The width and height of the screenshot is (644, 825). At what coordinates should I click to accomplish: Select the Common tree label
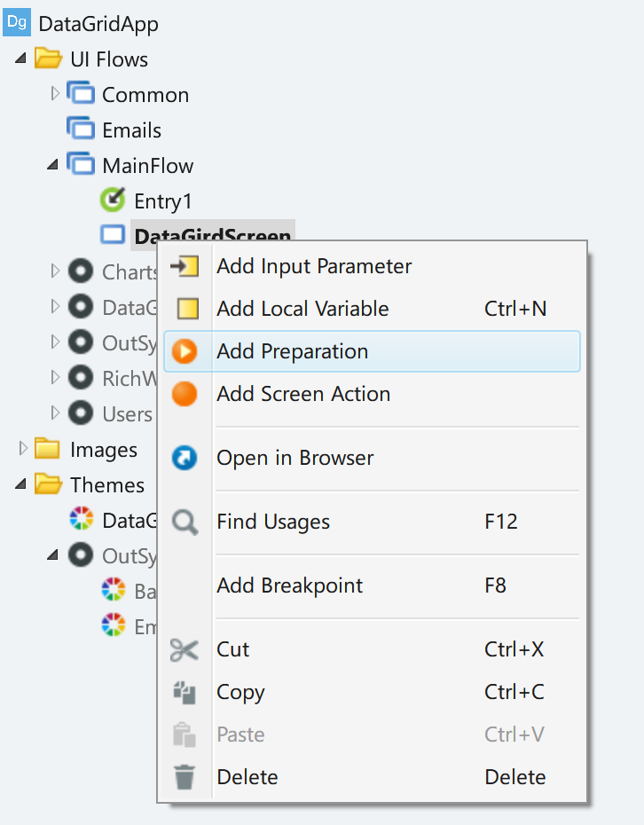coord(145,95)
